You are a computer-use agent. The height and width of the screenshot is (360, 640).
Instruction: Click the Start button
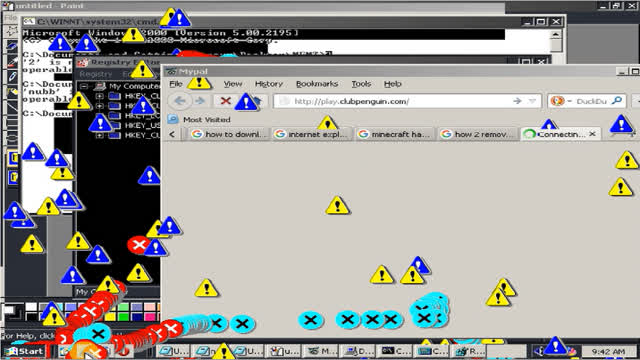tap(24, 351)
